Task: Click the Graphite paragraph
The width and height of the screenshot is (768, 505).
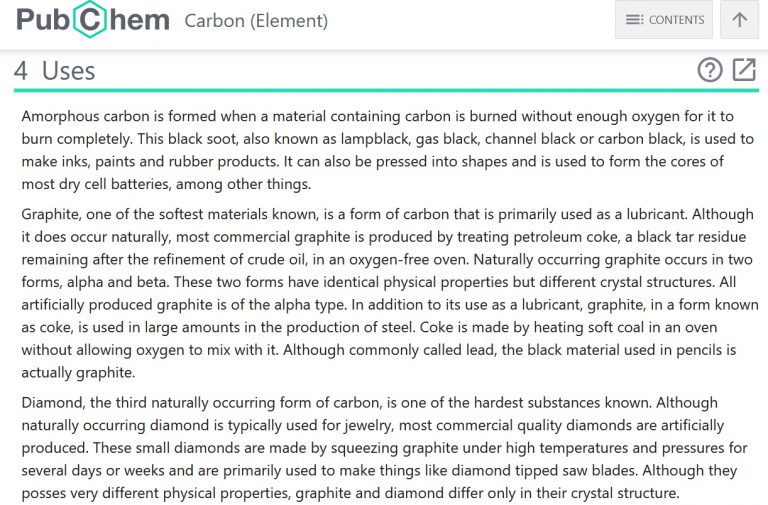Action: coord(380,293)
